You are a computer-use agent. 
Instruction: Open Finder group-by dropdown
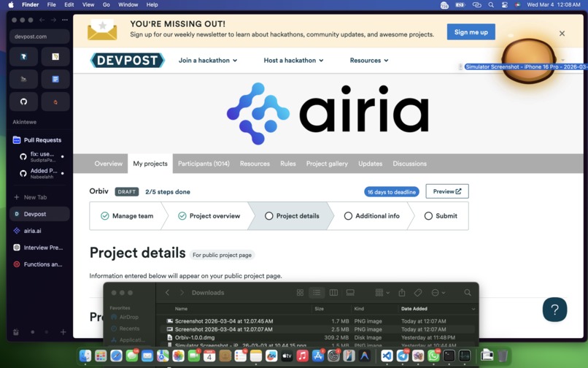tap(382, 293)
